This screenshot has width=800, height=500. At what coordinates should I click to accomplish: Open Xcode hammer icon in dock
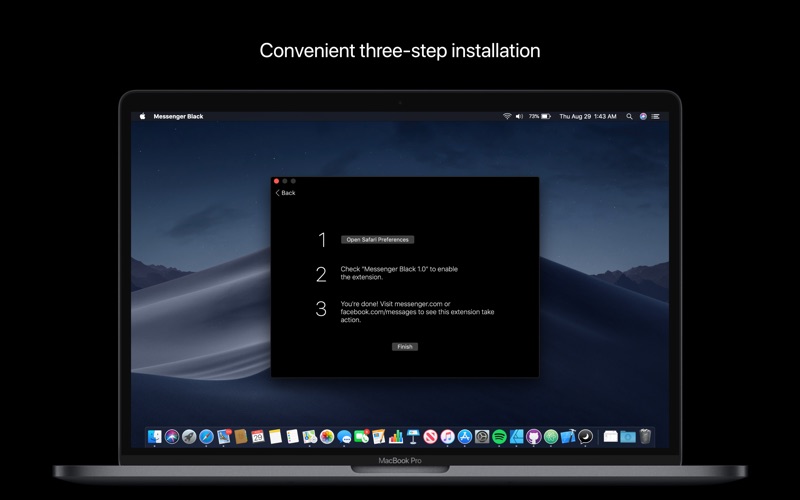[568, 437]
